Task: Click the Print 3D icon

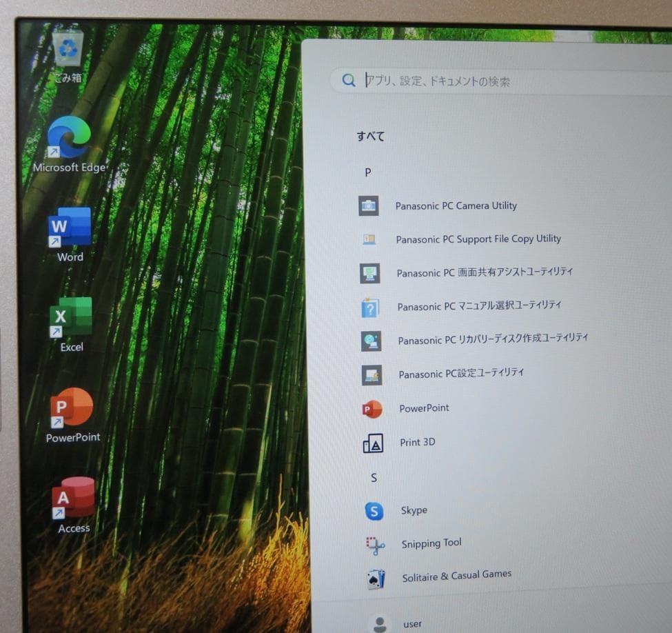Action: pyautogui.click(x=373, y=443)
